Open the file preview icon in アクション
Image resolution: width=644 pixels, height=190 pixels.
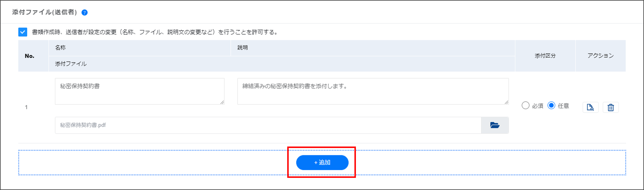[590, 107]
